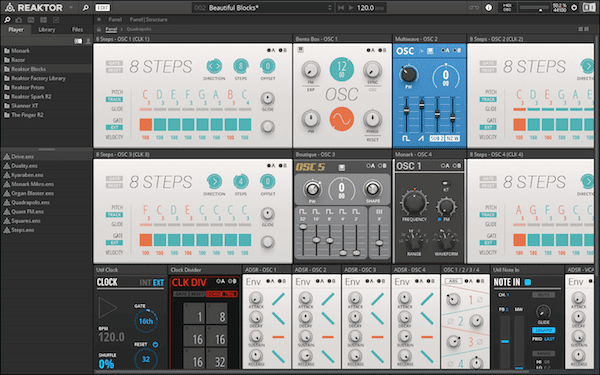Click the large play triangle on CLOCK

click(108, 307)
